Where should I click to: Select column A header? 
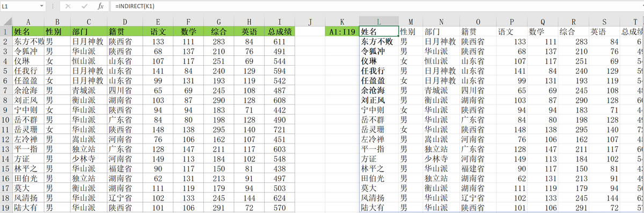tap(28, 22)
